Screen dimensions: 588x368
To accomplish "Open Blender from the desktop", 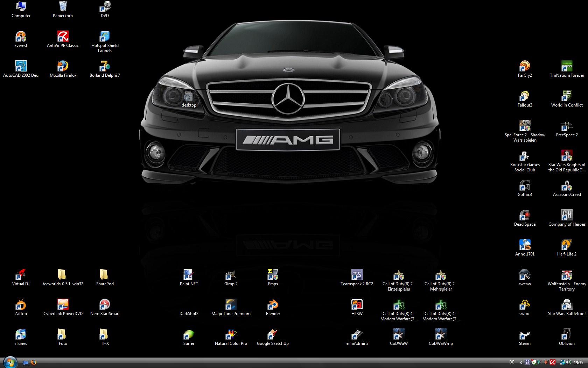I will tap(273, 305).
